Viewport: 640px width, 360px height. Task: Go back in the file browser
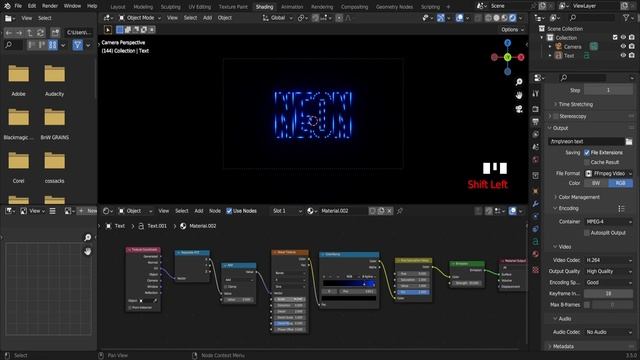coord(9,32)
